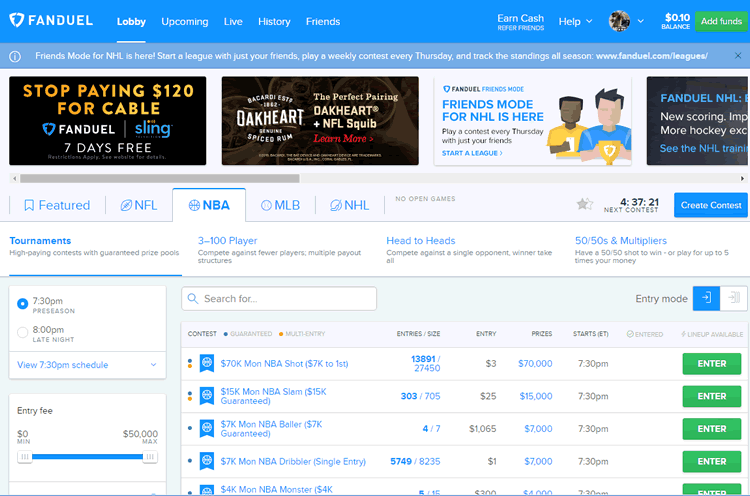Open the user avatar profile picture
Viewport: 750px width, 496px height.
coord(619,21)
